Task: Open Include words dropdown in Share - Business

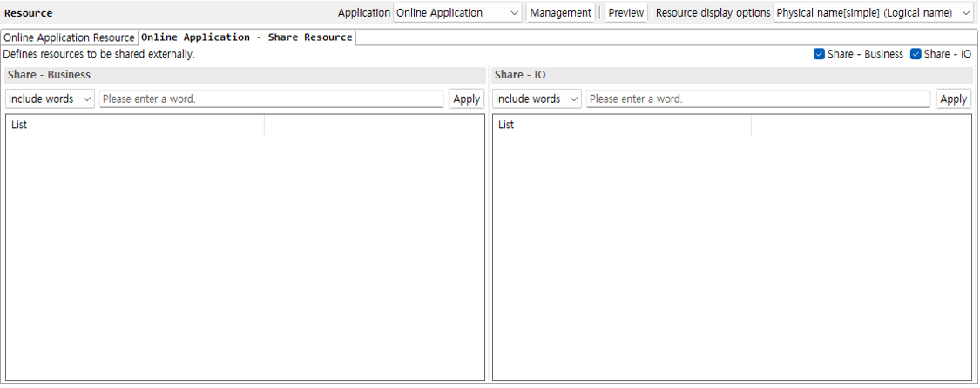Action: (x=51, y=99)
